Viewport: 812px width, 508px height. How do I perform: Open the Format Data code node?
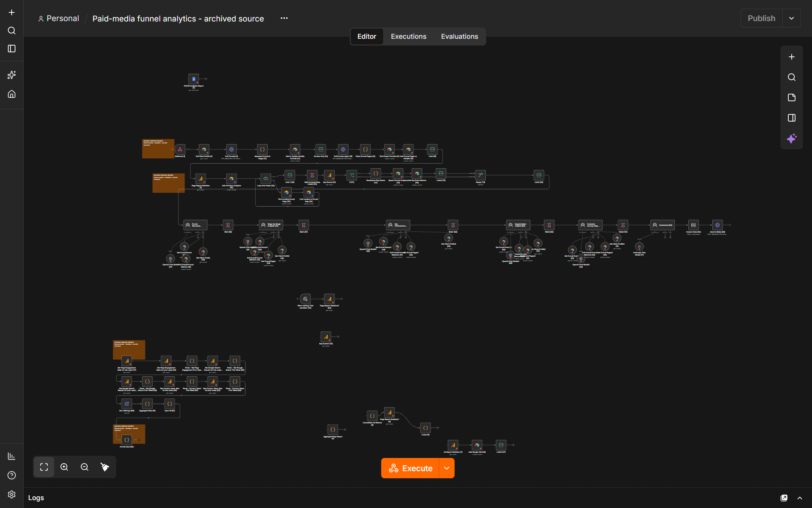[127, 440]
